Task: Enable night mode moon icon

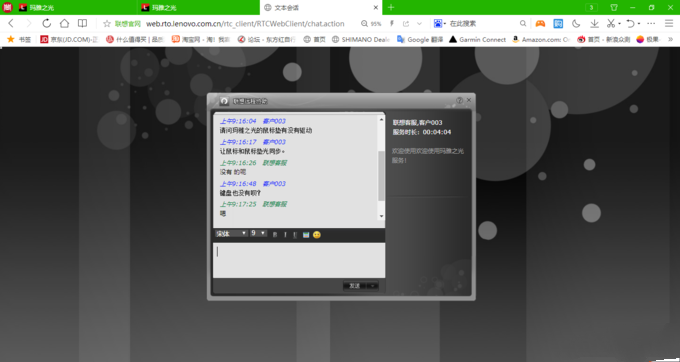Action: [x=576, y=23]
